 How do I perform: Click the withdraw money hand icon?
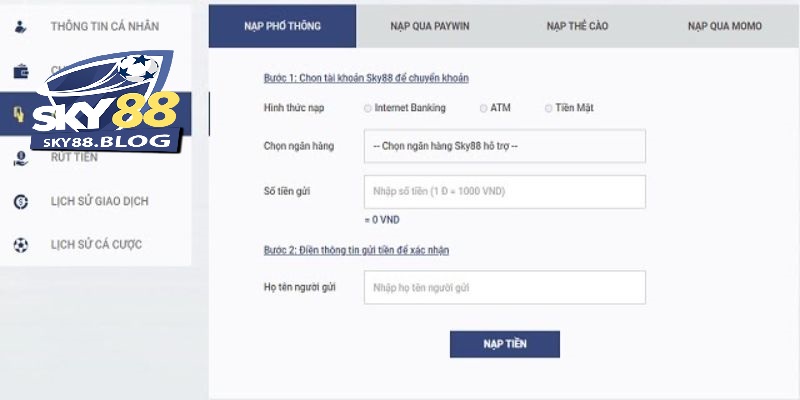(21, 157)
